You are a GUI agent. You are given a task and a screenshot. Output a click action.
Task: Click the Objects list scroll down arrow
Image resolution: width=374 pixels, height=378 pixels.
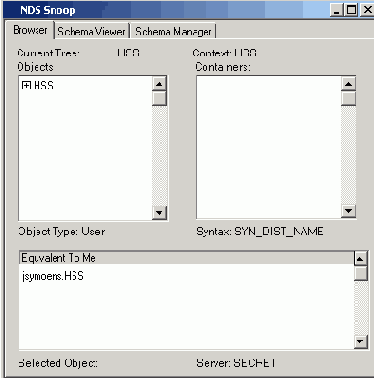tap(159, 212)
